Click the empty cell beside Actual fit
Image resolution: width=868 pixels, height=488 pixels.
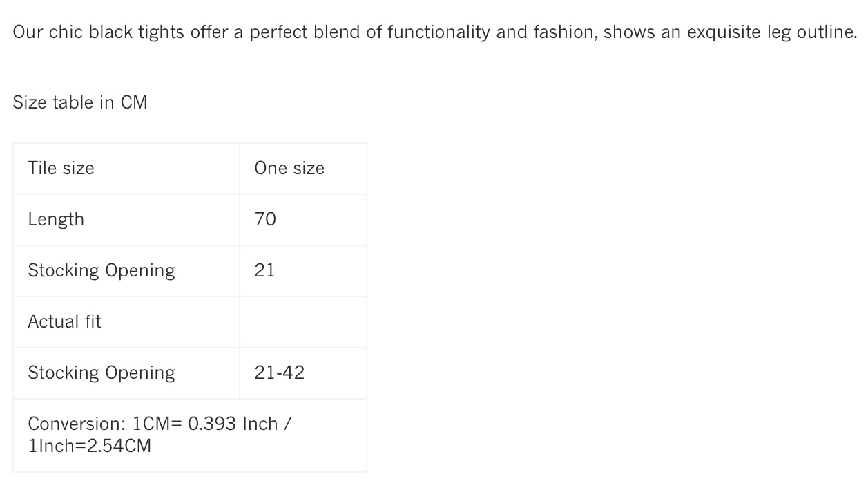[x=302, y=321]
